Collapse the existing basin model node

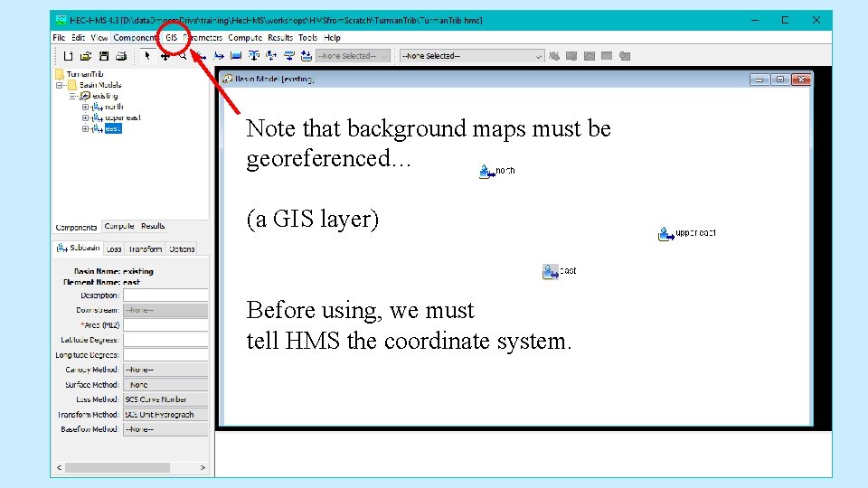click(72, 97)
